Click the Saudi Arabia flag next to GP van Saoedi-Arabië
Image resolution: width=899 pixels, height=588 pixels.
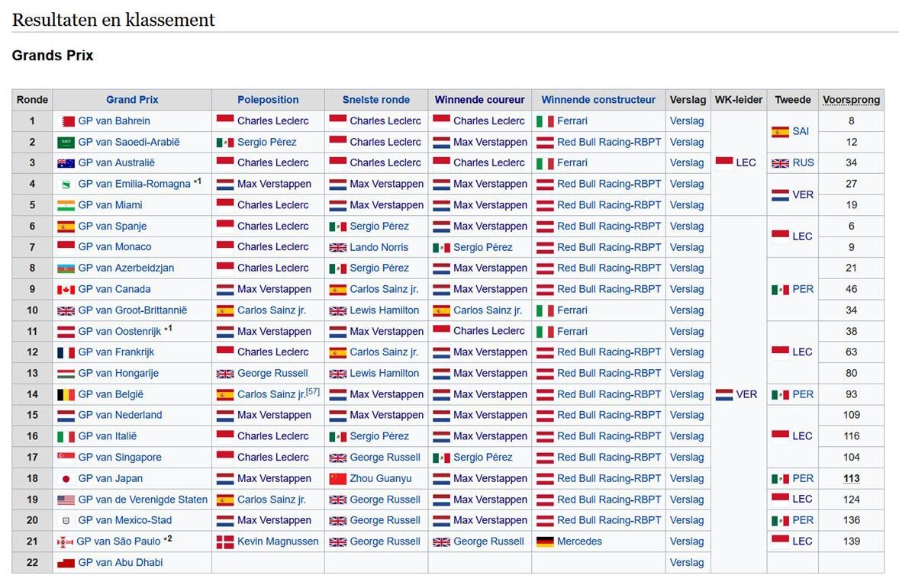pyautogui.click(x=66, y=142)
